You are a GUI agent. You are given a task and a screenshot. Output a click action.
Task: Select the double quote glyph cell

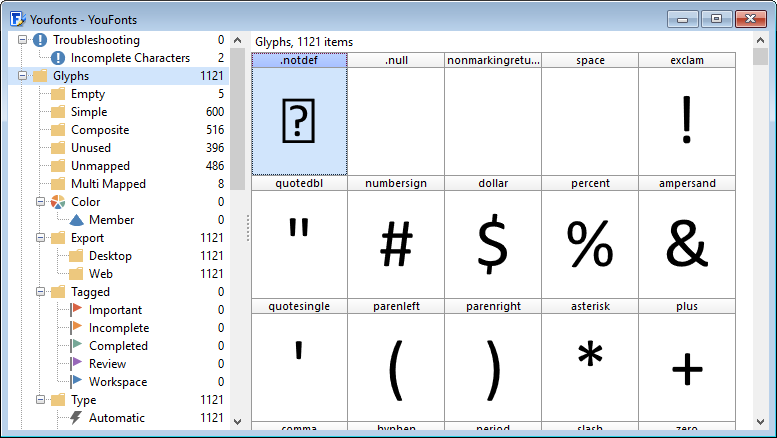click(299, 244)
